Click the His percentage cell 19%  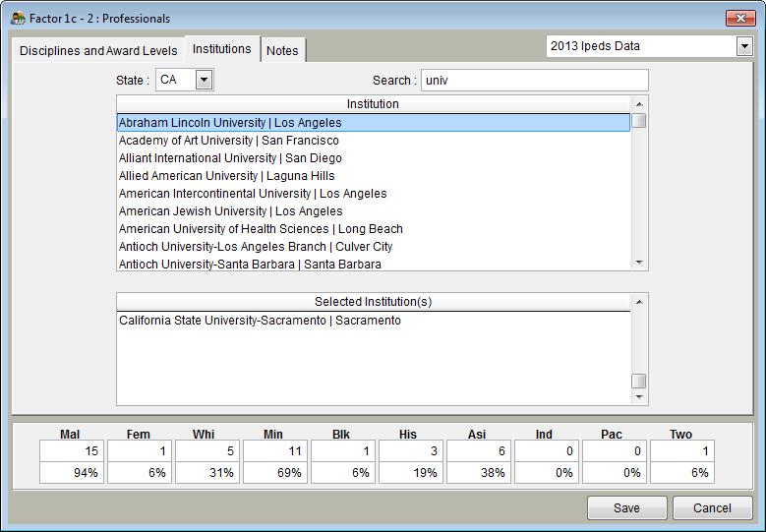[411, 473]
